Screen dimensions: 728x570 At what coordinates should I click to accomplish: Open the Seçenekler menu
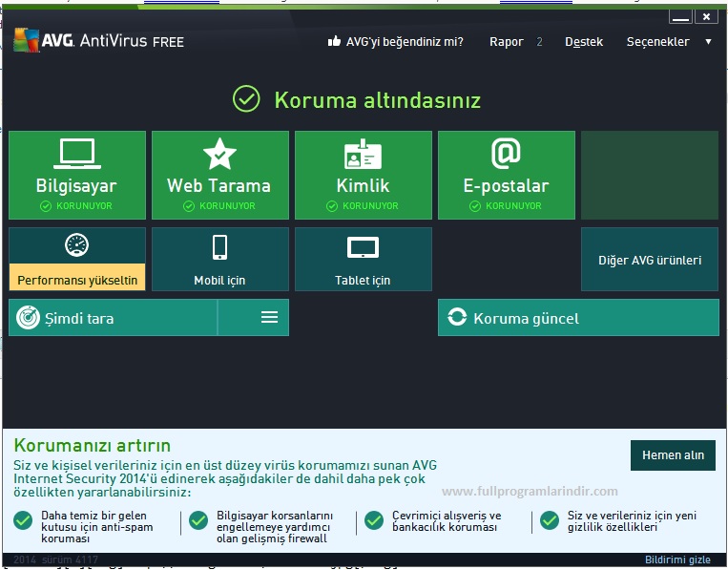[x=657, y=42]
